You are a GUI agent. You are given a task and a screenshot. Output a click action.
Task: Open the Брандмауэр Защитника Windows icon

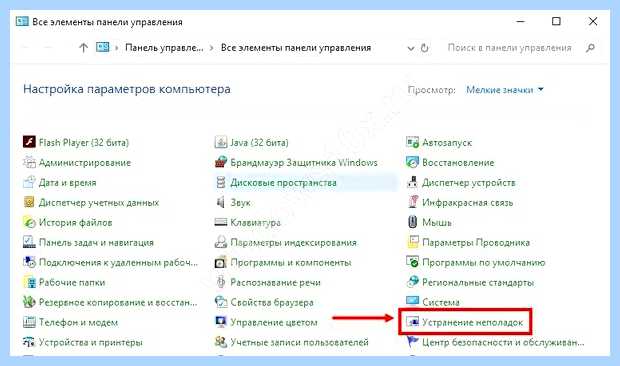coord(221,162)
